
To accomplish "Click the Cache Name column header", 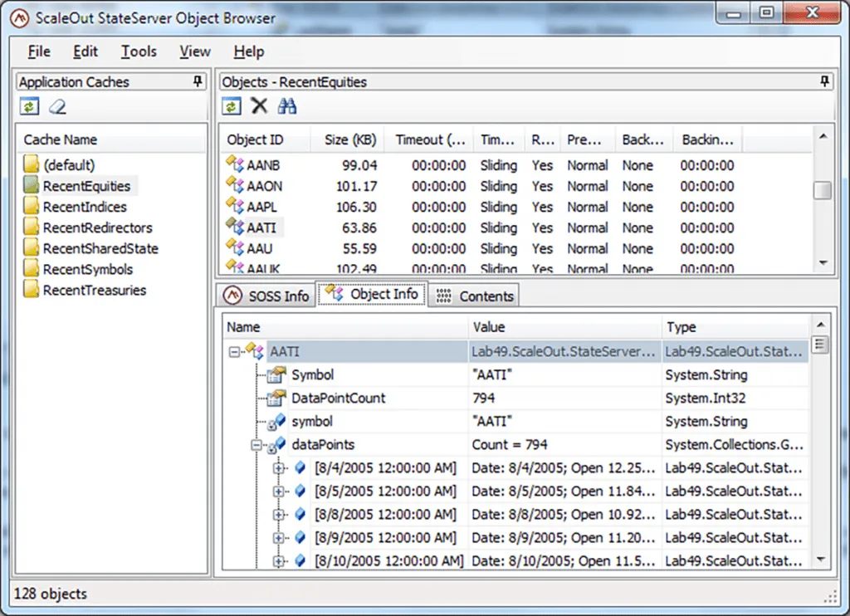I will pos(112,140).
